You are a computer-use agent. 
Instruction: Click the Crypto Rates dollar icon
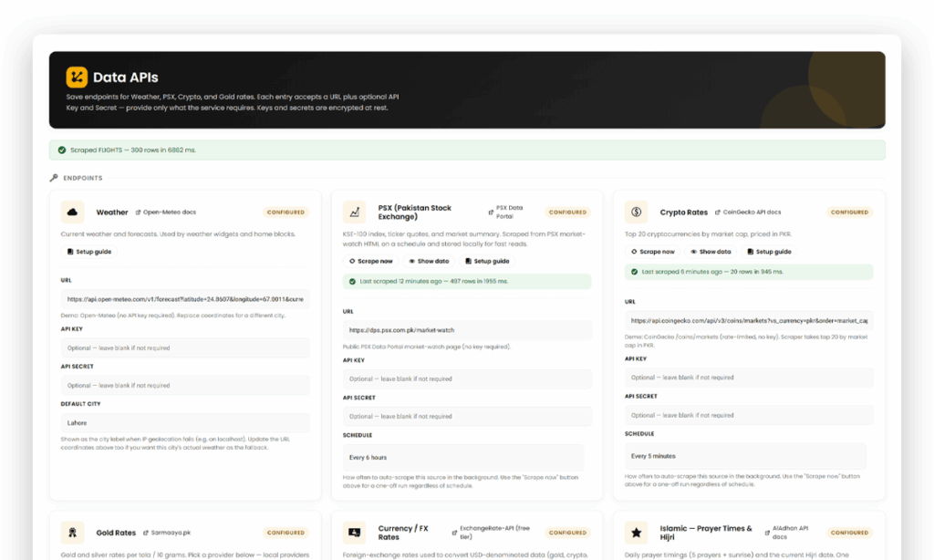(x=636, y=213)
